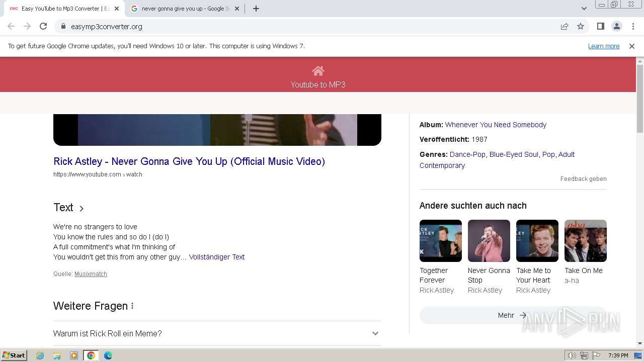Open Windows Media Player from taskbar
Screen dimensions: 644x362
click(x=74, y=355)
